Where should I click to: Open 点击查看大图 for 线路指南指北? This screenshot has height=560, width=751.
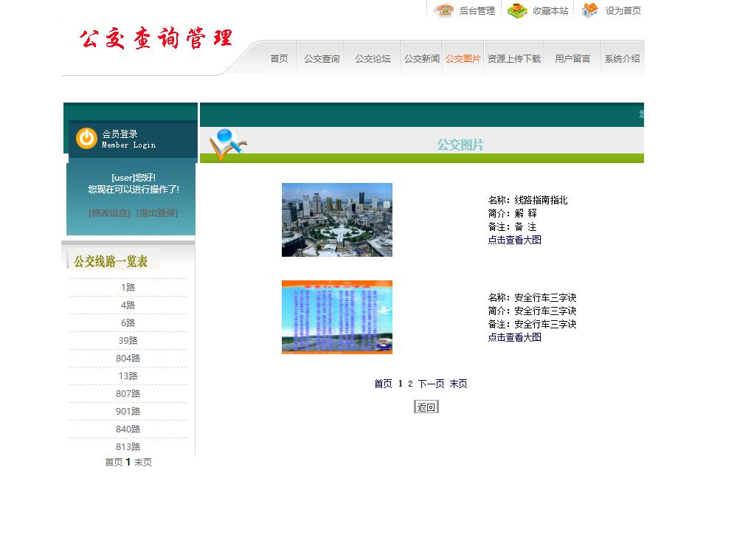tap(513, 240)
